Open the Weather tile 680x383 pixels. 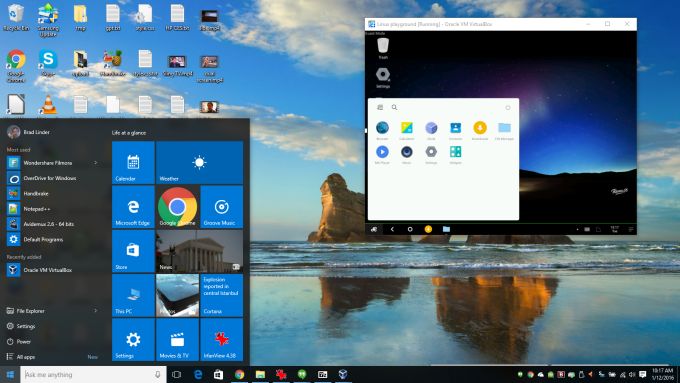tap(199, 162)
